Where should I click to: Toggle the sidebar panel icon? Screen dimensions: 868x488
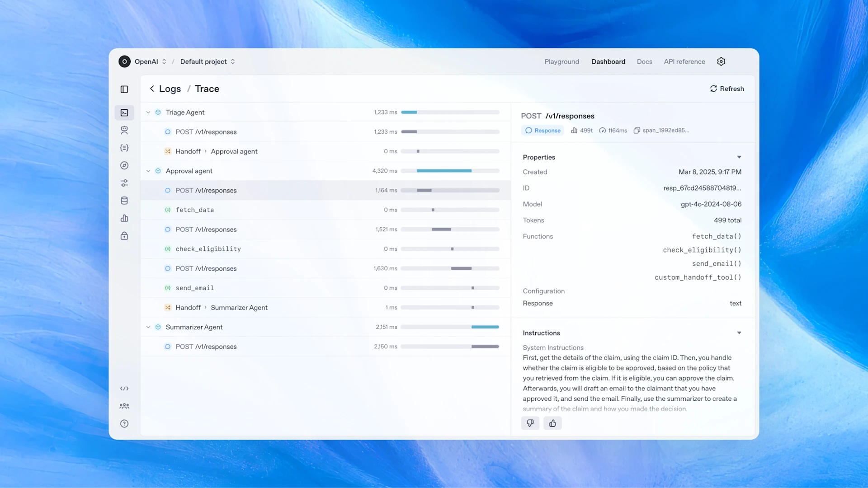pos(124,89)
